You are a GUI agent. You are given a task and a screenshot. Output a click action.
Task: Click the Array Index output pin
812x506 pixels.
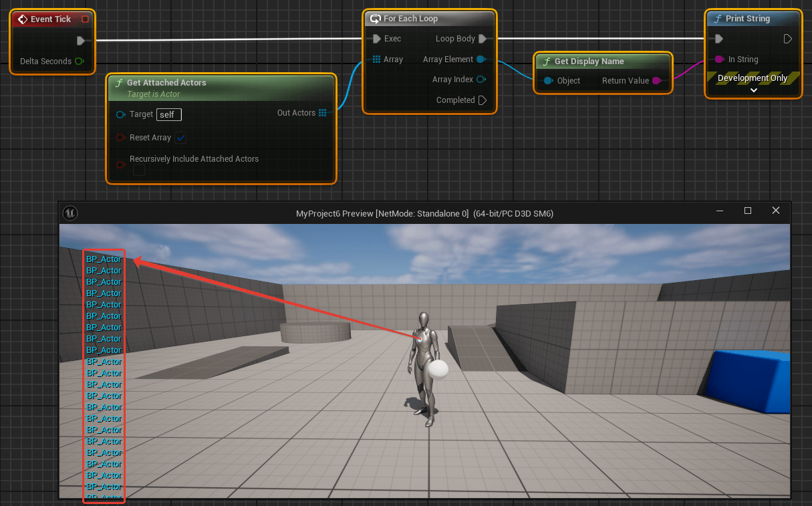(481, 80)
